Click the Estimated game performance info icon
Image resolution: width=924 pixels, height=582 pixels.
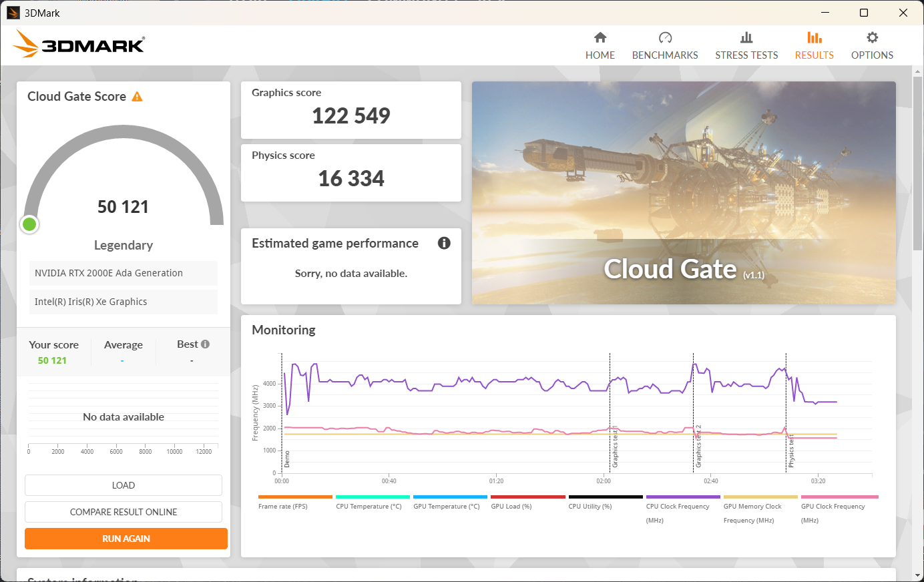point(444,243)
